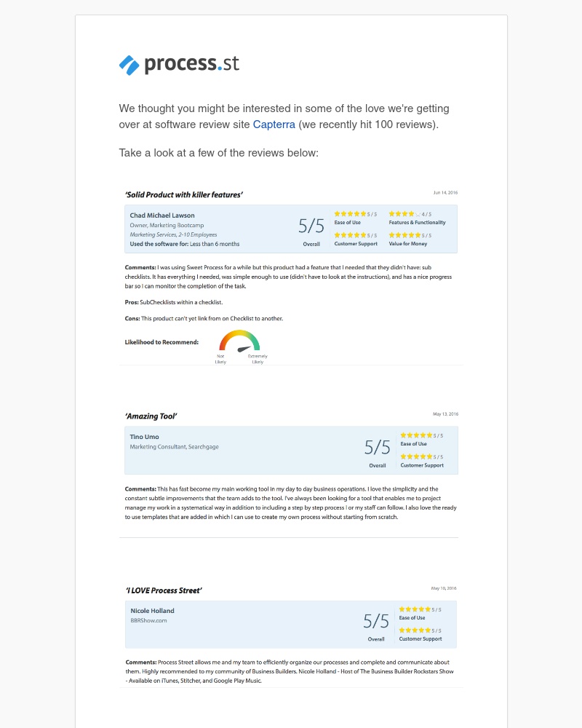Viewport: 582px width, 728px height.
Task: Click the BBRShow.com text
Action: pos(148,621)
